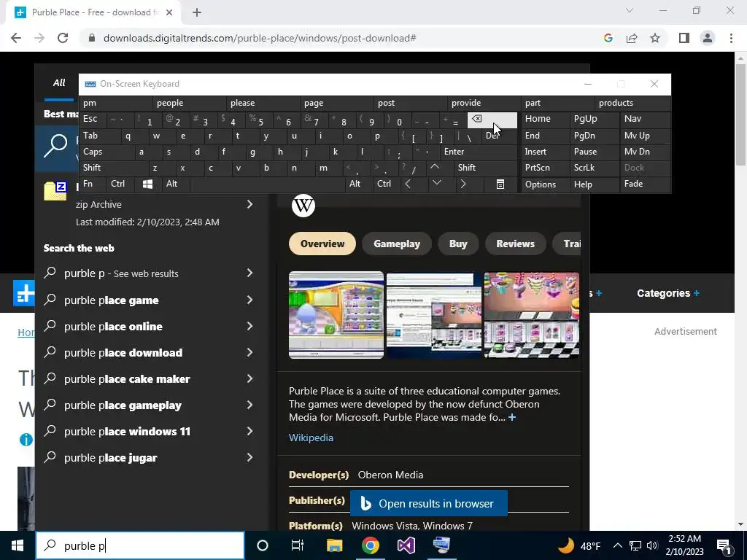
Task: Expand arrow beside 'purble place gameplay'
Action: click(x=249, y=405)
